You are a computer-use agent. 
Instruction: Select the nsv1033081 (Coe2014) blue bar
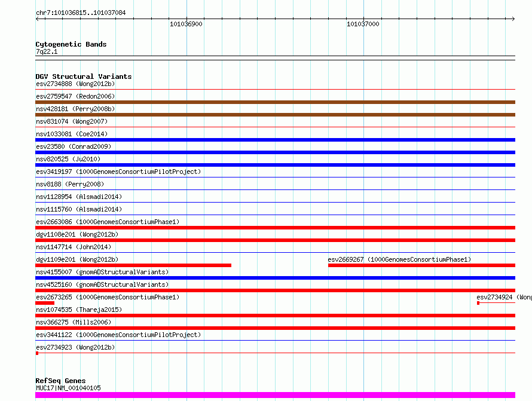coord(275,140)
